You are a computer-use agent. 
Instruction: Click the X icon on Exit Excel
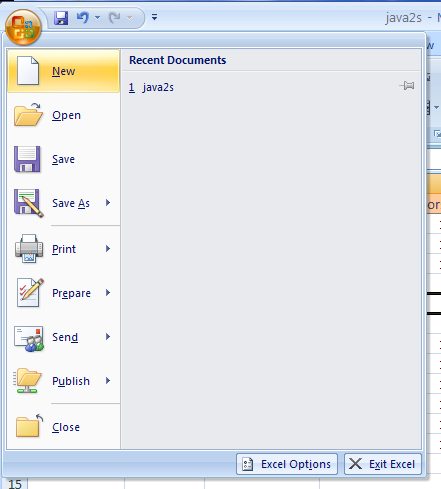355,464
